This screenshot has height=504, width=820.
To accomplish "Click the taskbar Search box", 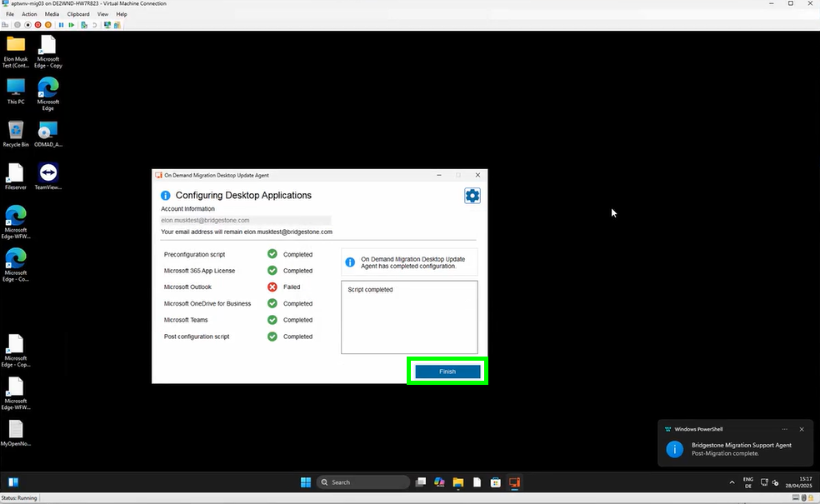I will click(363, 482).
